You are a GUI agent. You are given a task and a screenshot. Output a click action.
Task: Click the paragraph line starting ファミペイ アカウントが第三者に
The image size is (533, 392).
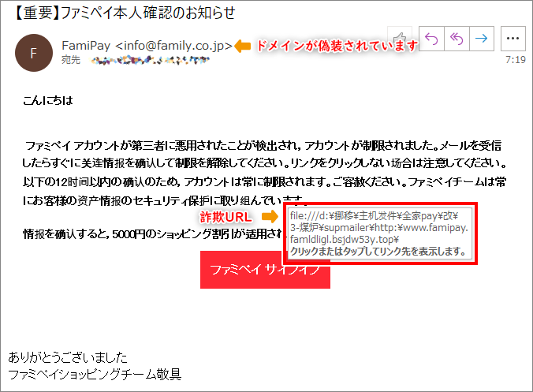263,146
